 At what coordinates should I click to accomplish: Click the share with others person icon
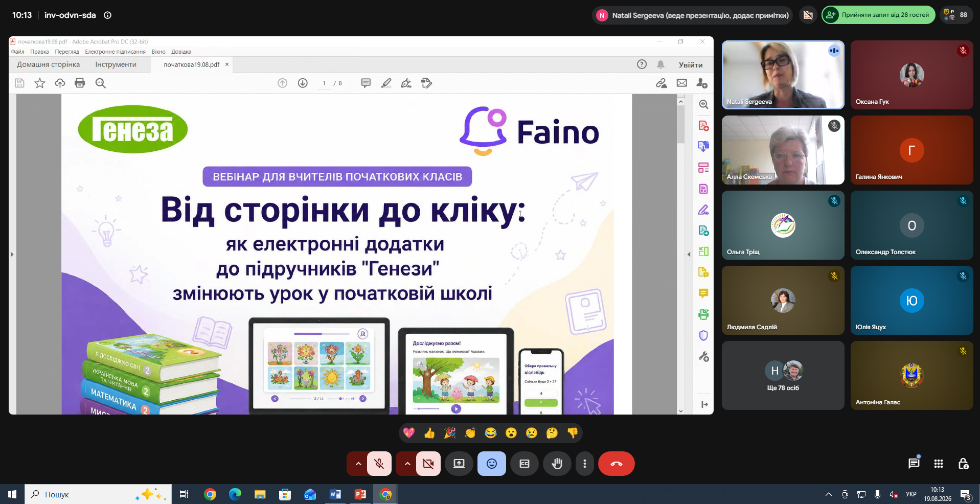(702, 83)
